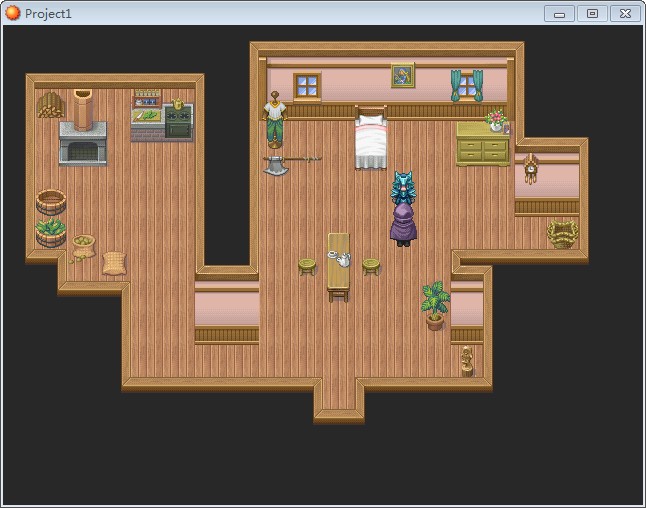646x508 pixels.
Task: Click the window with teal curtains
Action: click(x=467, y=86)
